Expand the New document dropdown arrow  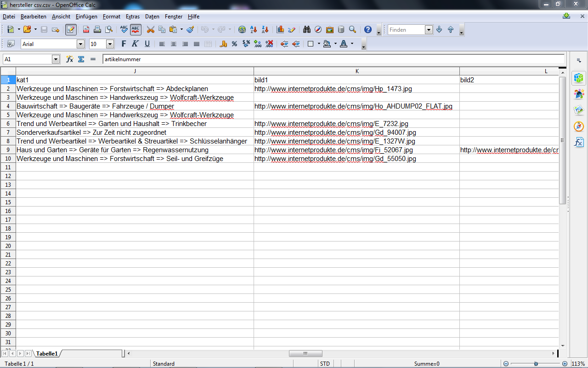(x=19, y=29)
